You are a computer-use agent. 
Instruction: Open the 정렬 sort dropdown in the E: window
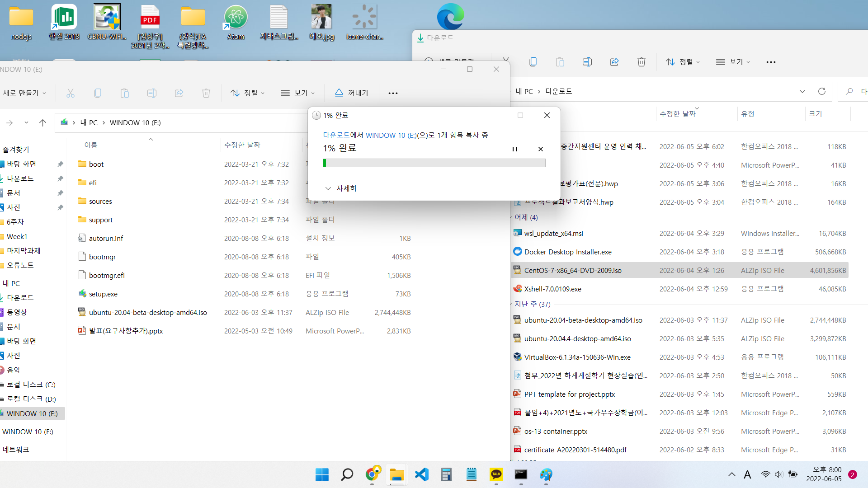click(x=247, y=93)
